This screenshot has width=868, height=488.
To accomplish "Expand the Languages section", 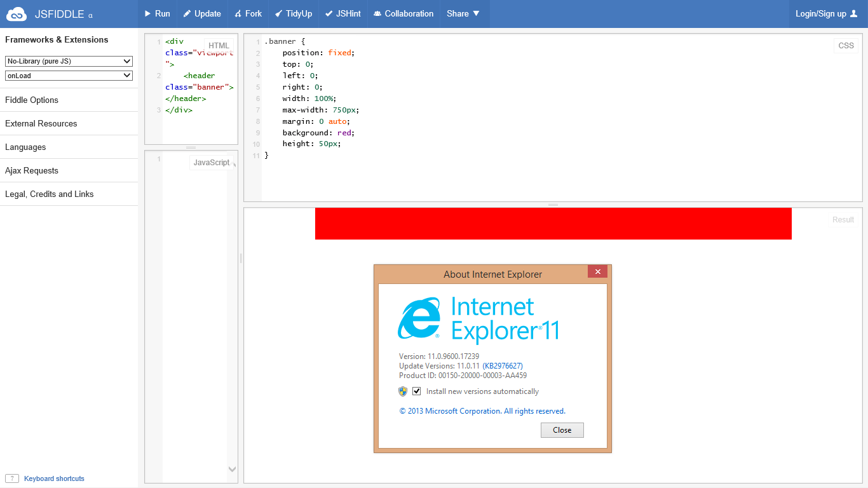I will (x=69, y=147).
